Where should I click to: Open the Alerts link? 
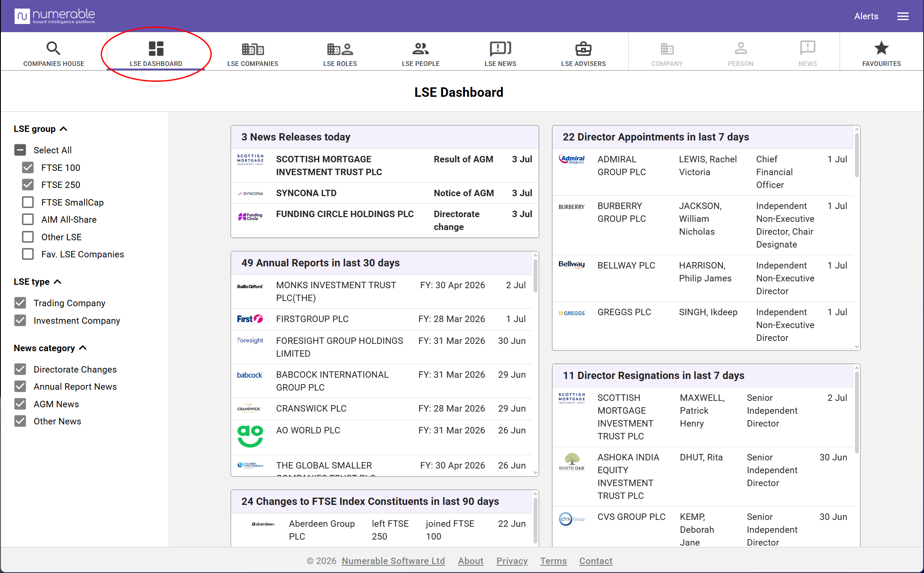866,16
